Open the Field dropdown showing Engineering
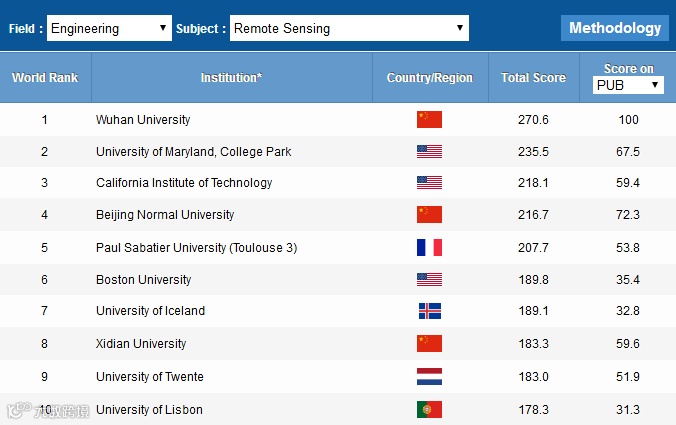The width and height of the screenshot is (676, 425). click(109, 28)
